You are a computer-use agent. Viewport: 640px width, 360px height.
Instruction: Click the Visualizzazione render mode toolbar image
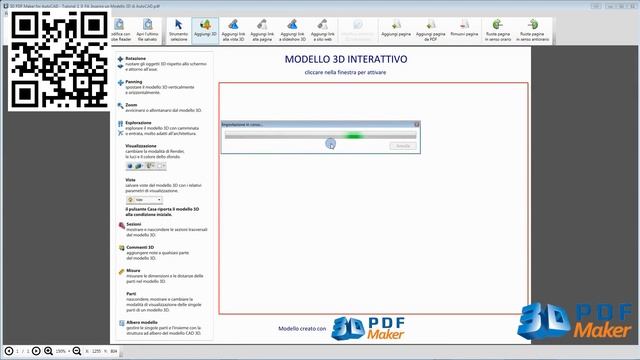pos(146,166)
